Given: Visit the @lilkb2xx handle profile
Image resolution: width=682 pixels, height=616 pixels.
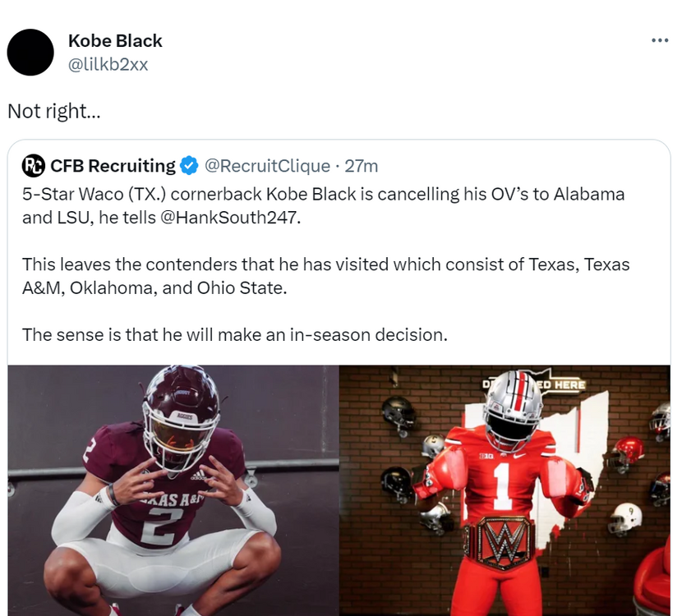Looking at the screenshot, I should click(x=108, y=64).
